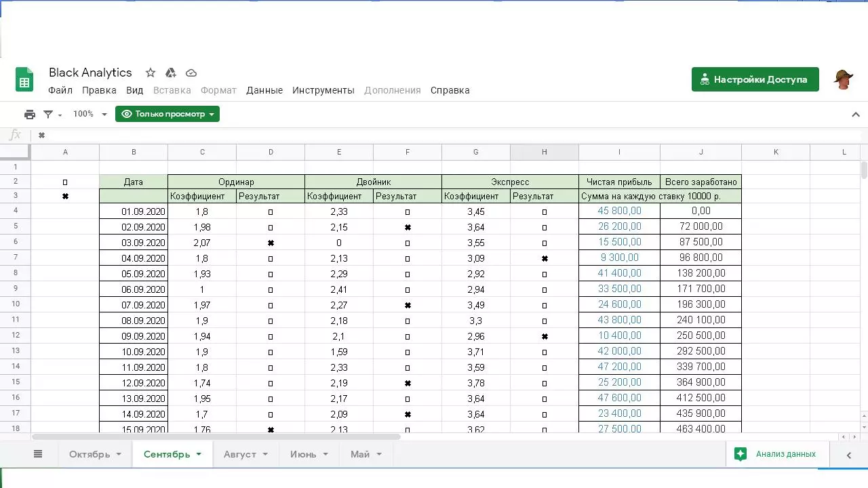
Task: Open the filter views icon
Action: (52, 115)
